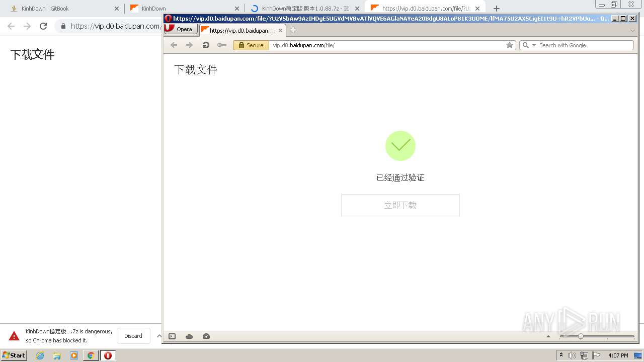Go forward in Opera window
Image resolution: width=644 pixels, height=362 pixels.
click(189, 45)
